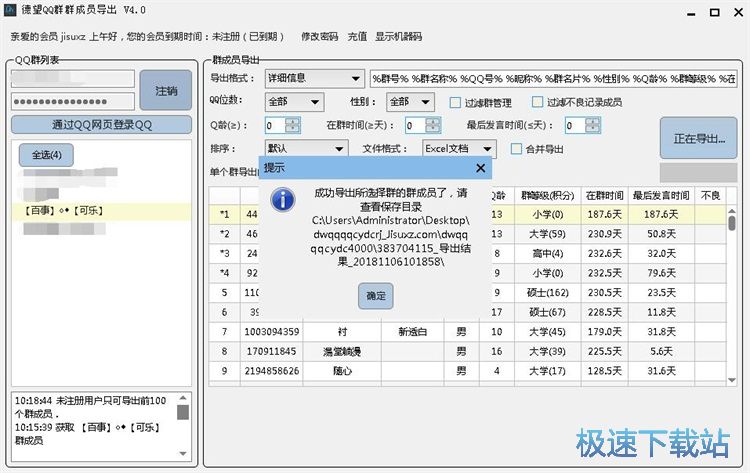The image size is (750, 473).
Task: Click the 新适白 group card cell
Action: coord(412,331)
